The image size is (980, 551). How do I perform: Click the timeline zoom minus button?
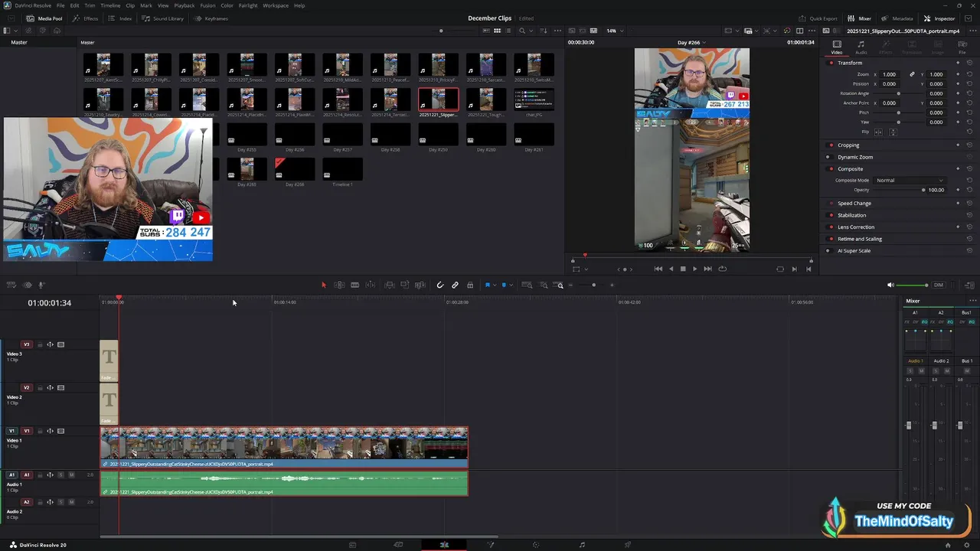(570, 285)
